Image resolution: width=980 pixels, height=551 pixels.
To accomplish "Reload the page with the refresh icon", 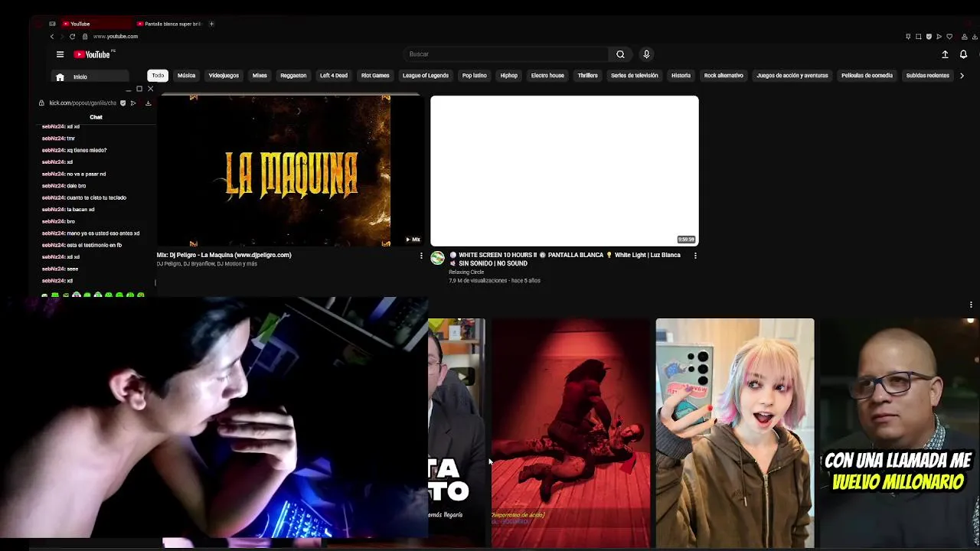I will [x=73, y=37].
